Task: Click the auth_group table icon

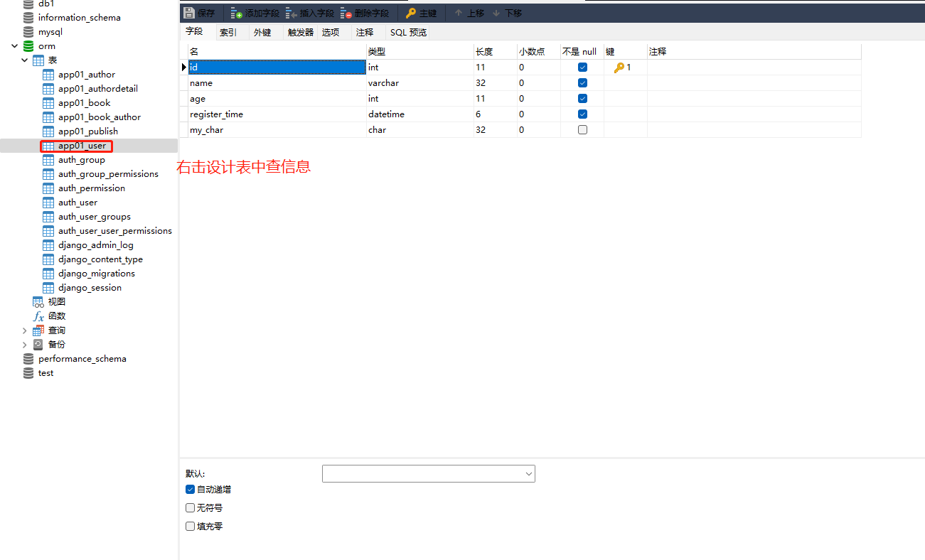Action: tap(48, 160)
